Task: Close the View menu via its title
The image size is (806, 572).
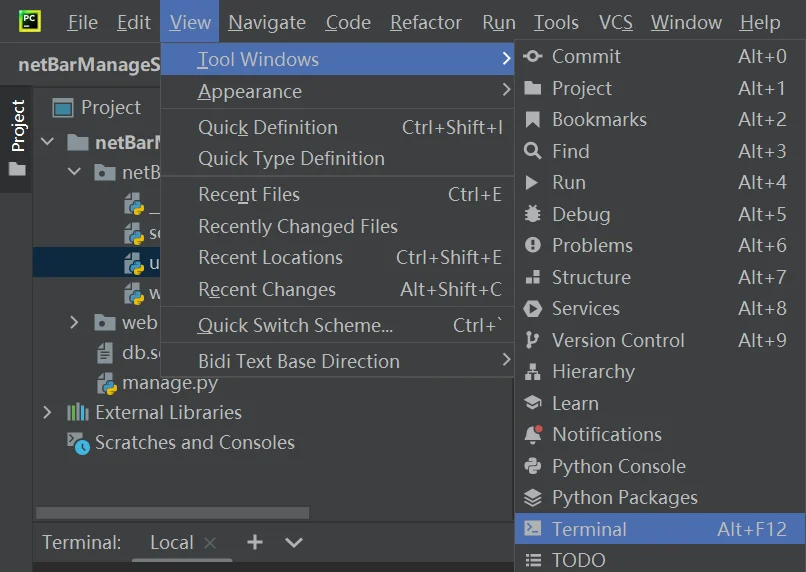Action: (190, 21)
